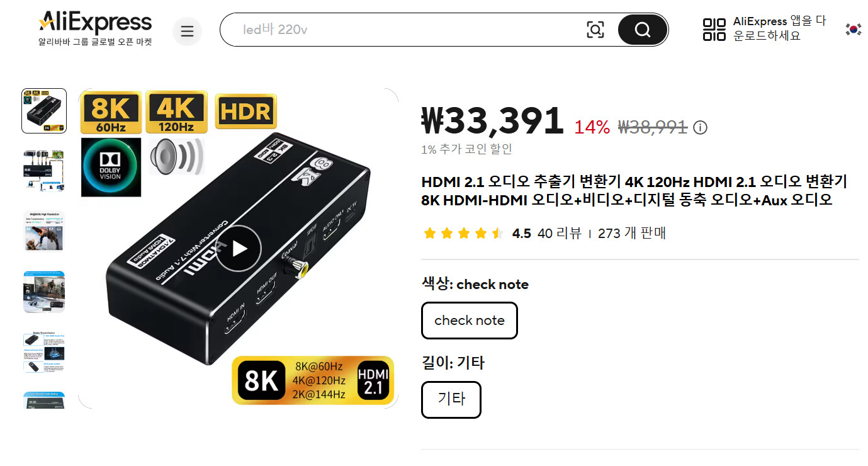The height and width of the screenshot is (466, 868).
Task: Open the '40 리뷰' reviews link
Action: [x=560, y=234]
